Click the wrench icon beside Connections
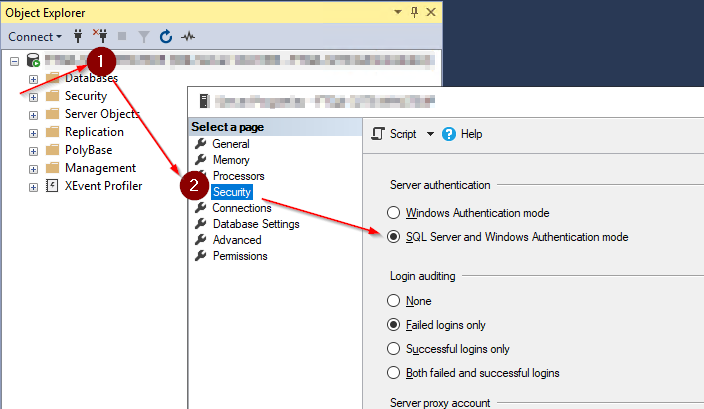 201,207
